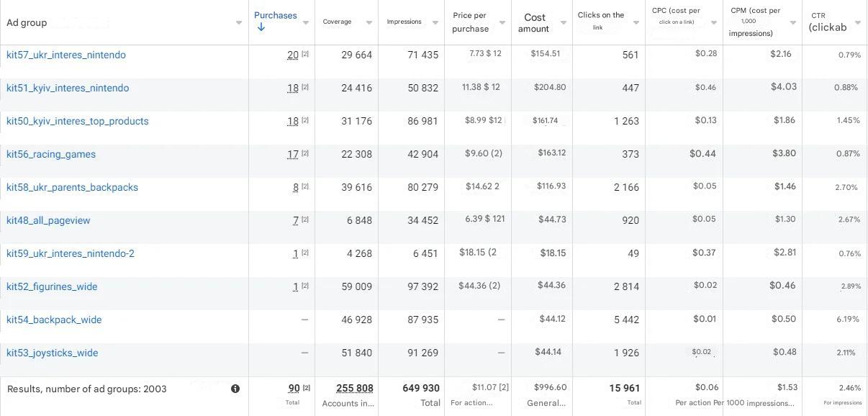Viewport: 868px width, 416px height.
Task: Open the kit56_racing_games ad group
Action: coord(51,154)
